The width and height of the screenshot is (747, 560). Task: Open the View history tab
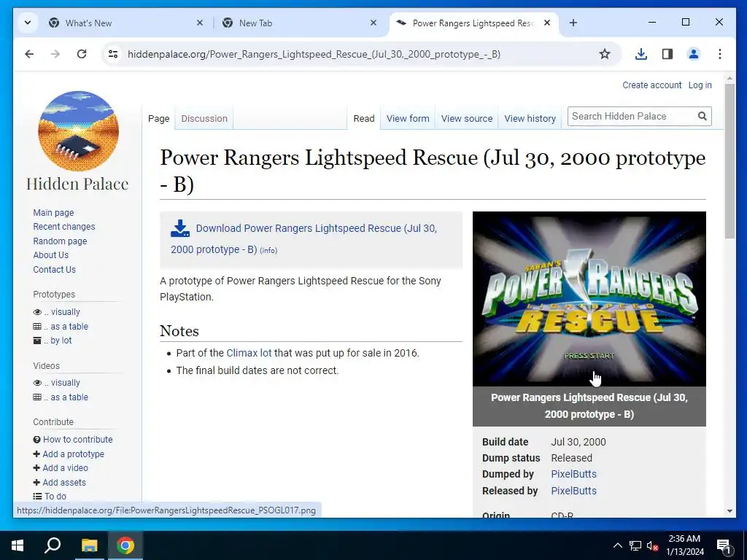pos(530,119)
